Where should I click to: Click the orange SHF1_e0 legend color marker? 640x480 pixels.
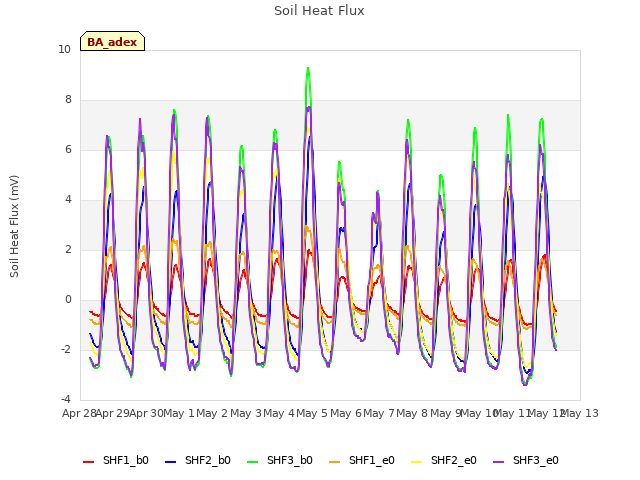coord(335,462)
